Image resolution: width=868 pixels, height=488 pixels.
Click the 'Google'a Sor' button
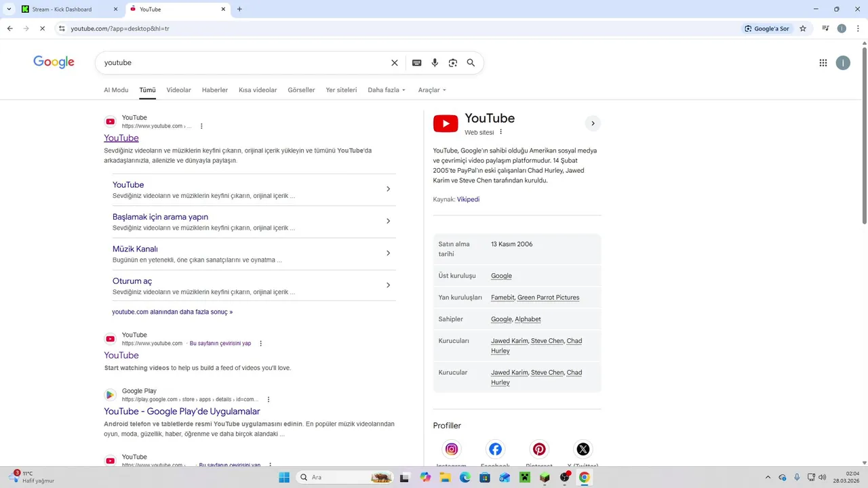point(767,28)
